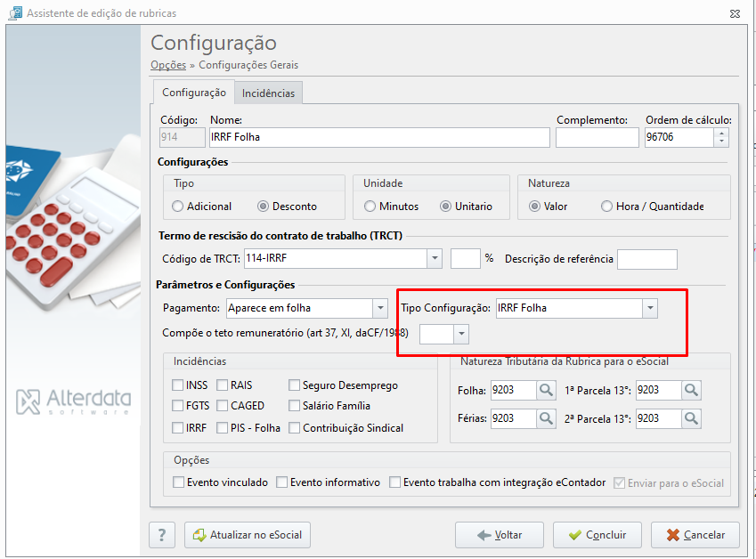This screenshot has height=559, width=756.
Task: Click Atualizar no eSocial button
Action: [x=248, y=535]
